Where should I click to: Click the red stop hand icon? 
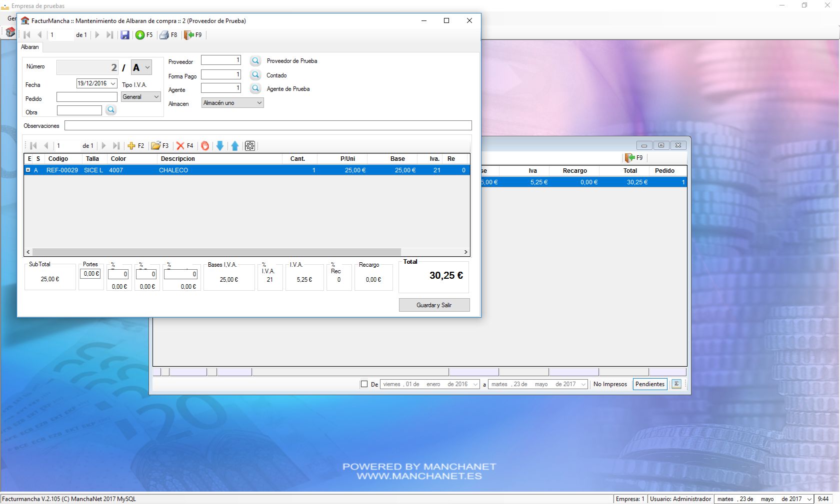[x=205, y=146]
